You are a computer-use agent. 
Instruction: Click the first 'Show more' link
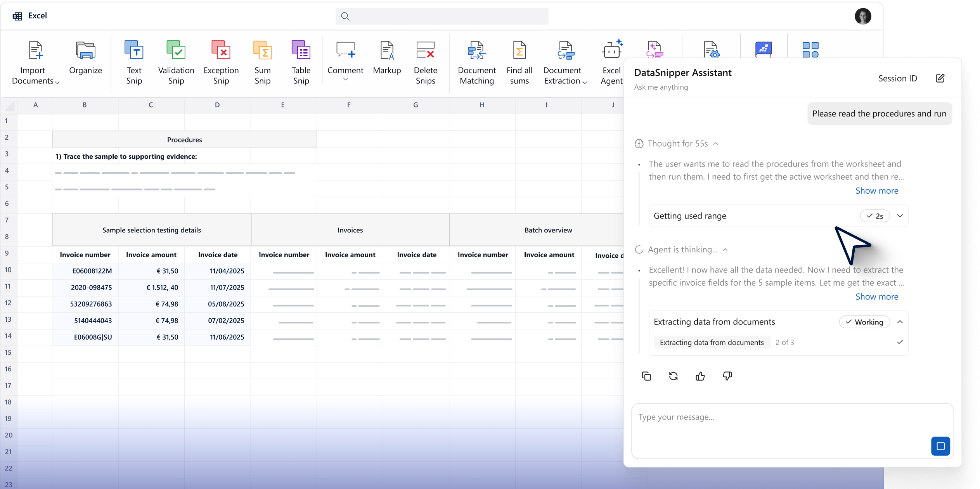pos(877,191)
